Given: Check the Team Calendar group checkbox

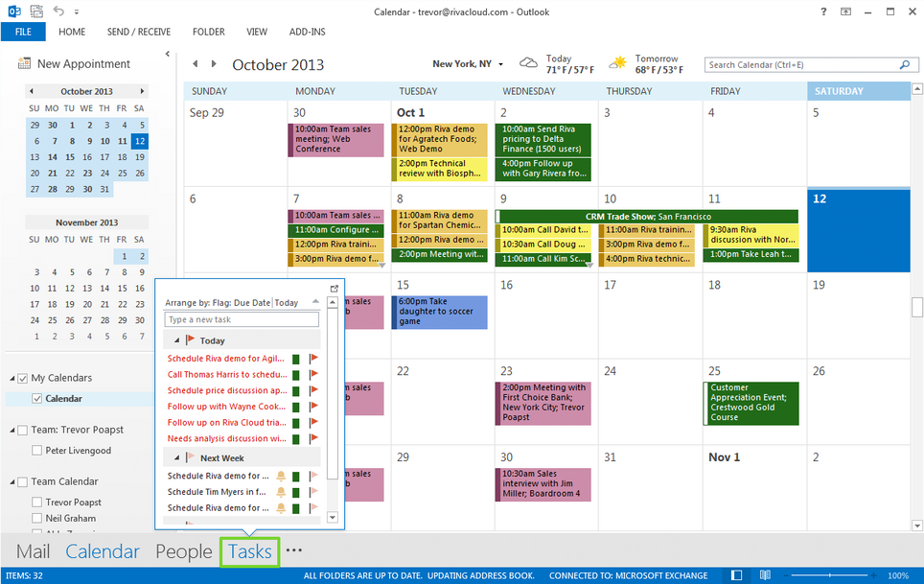Looking at the screenshot, I should tap(23, 482).
